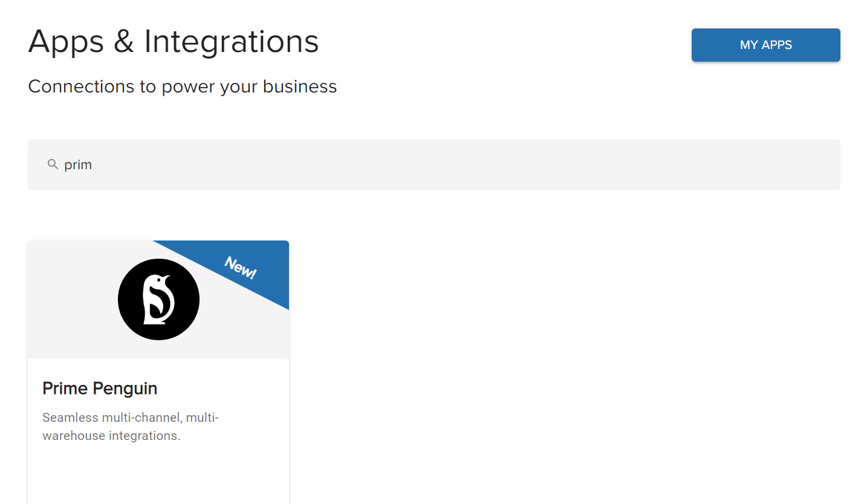Open the MY APPS page
864x504 pixels.
[765, 45]
